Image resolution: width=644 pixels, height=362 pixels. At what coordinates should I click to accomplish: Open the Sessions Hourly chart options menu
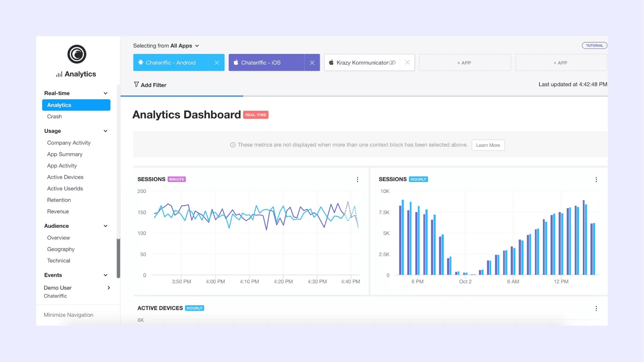click(x=596, y=179)
